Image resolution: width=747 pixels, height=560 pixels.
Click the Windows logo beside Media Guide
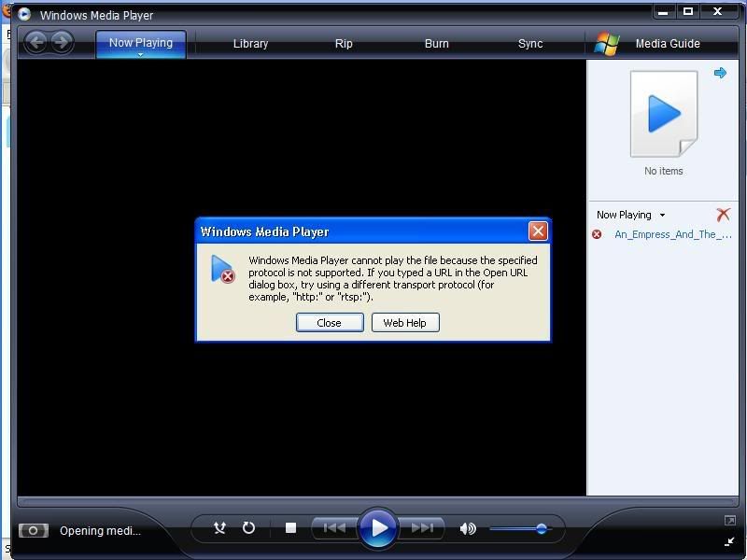(607, 44)
